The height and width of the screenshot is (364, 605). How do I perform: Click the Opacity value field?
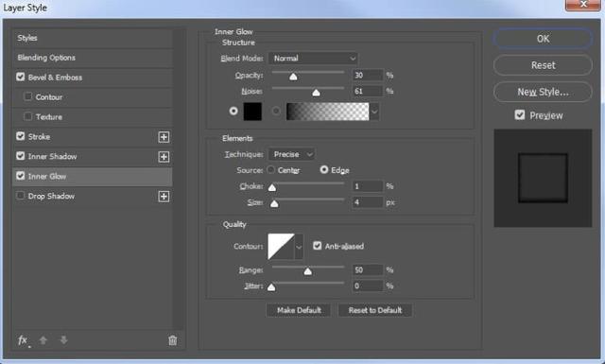(x=368, y=75)
